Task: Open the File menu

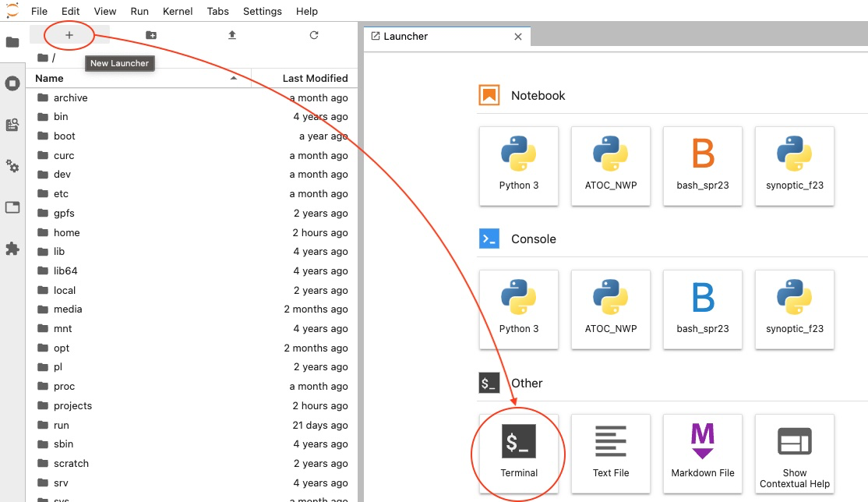Action: [39, 11]
